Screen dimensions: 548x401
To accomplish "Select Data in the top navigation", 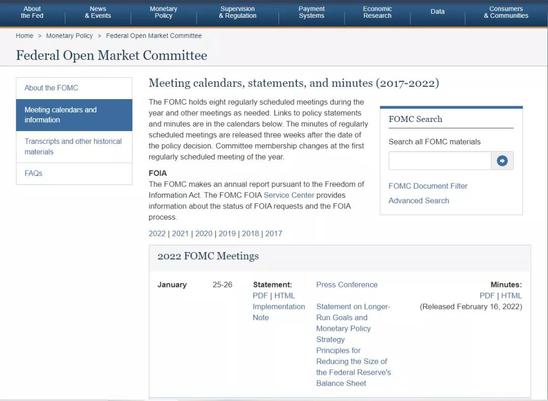I will 438,12.
